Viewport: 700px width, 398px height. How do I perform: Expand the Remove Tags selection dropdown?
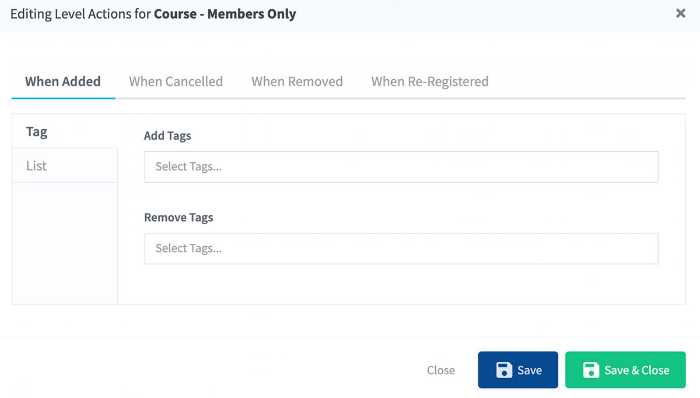[401, 248]
